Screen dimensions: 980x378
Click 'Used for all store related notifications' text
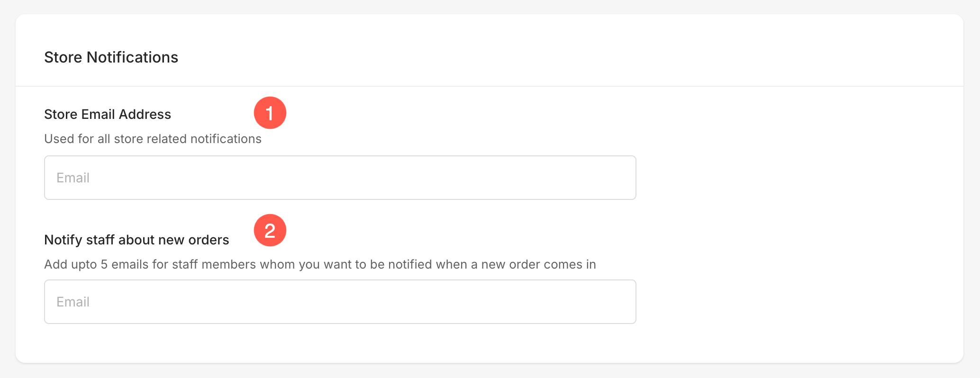(x=153, y=139)
